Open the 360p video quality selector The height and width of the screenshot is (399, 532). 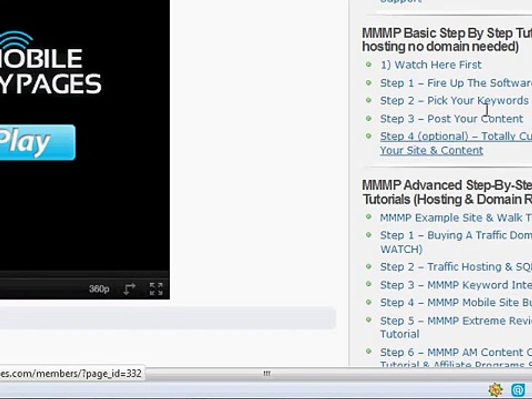point(99,289)
